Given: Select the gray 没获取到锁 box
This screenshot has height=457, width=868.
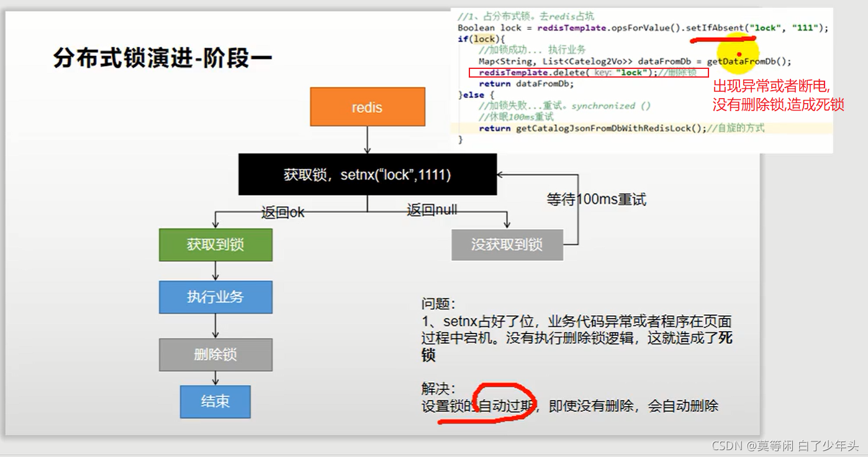Looking at the screenshot, I should 507,245.
